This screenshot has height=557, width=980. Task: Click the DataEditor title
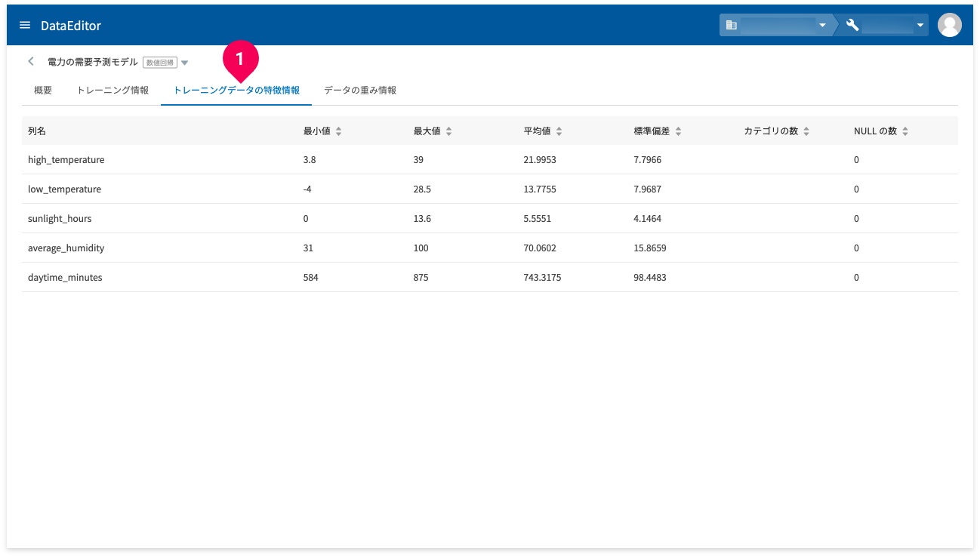tap(71, 26)
